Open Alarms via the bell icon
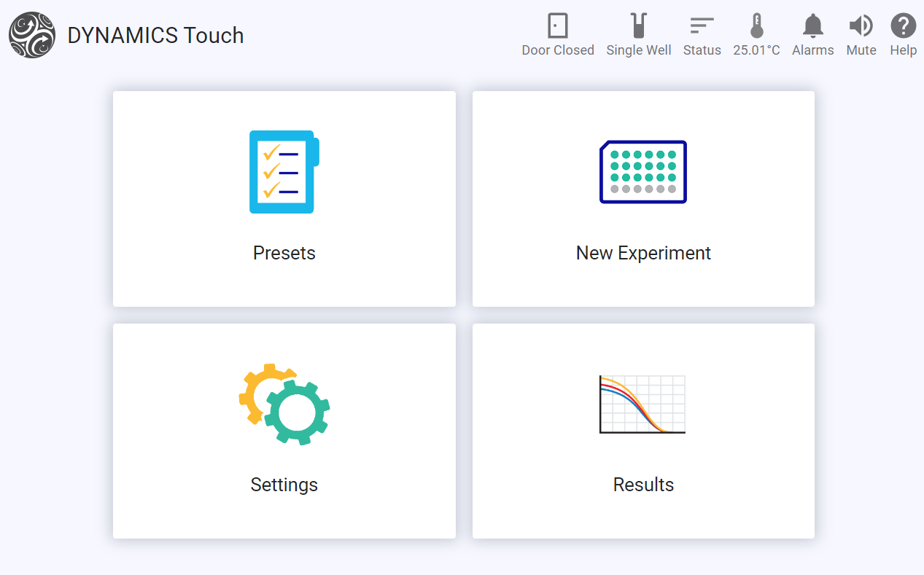Image resolution: width=924 pixels, height=575 pixels. coord(812,26)
